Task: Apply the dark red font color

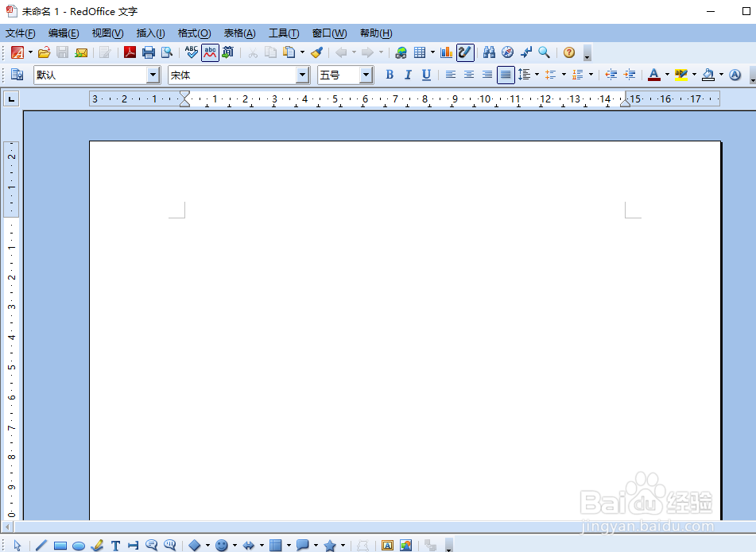Action: coord(653,75)
